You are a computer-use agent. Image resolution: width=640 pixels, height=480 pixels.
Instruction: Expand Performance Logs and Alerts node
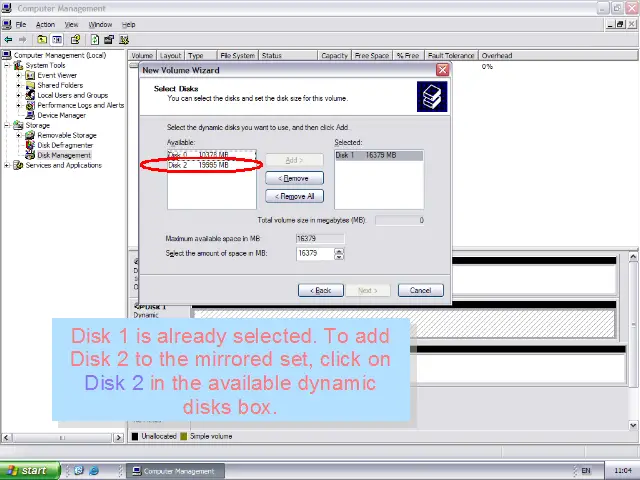click(x=18, y=105)
